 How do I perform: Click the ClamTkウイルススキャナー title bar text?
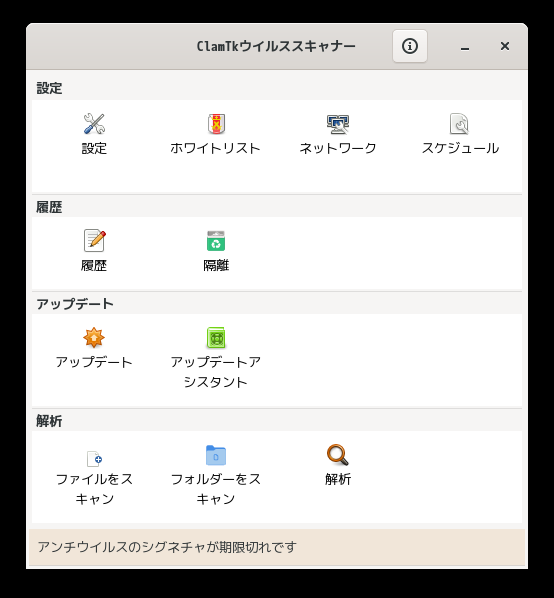tap(276, 46)
